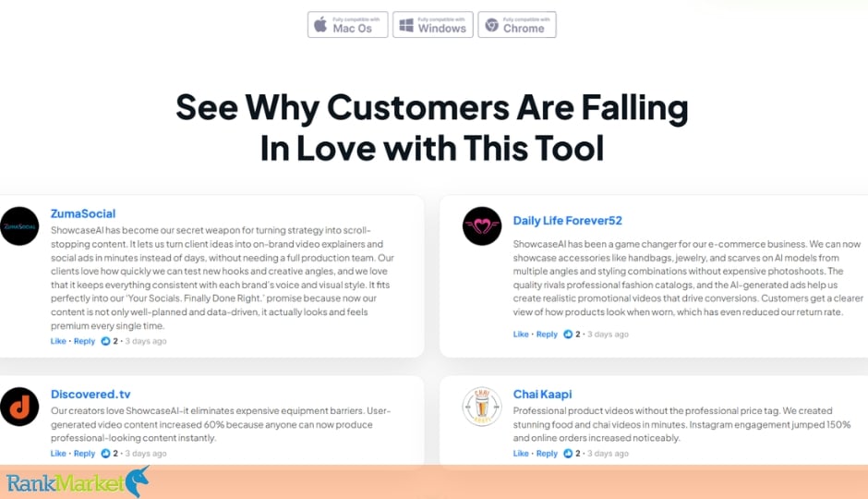Click the Windows compatibility badge
868x499 pixels.
tap(433, 25)
